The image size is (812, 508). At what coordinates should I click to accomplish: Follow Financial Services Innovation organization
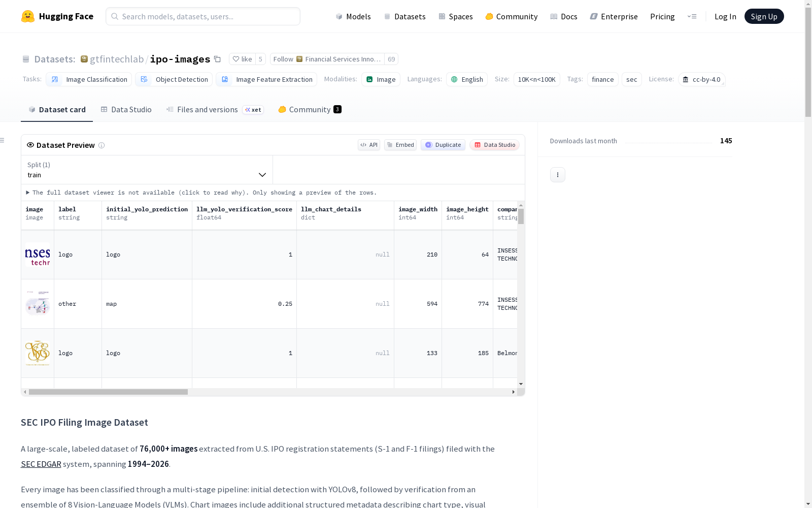(x=327, y=59)
